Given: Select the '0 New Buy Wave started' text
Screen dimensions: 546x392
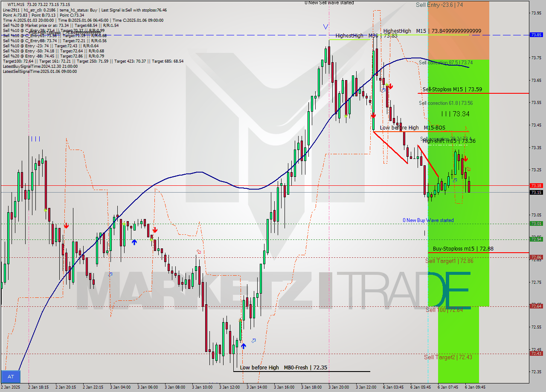Looking at the screenshot, I should [428, 220].
